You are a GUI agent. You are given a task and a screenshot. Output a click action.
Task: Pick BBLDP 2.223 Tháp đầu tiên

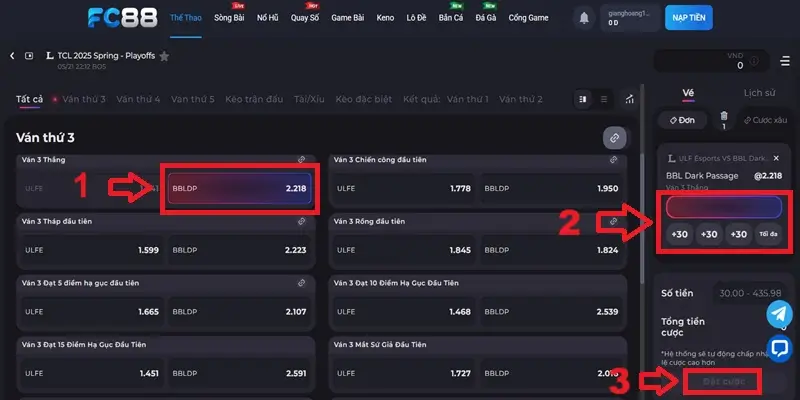pos(239,250)
